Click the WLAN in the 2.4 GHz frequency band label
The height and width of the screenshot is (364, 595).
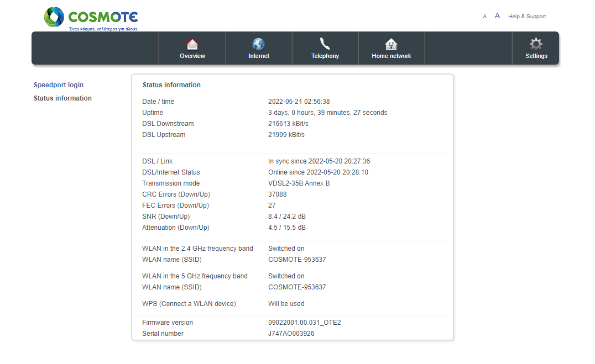pos(197,249)
